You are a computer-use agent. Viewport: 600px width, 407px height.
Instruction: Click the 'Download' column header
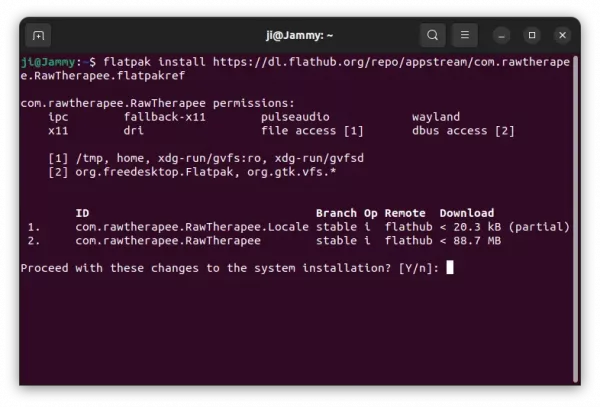(x=467, y=213)
